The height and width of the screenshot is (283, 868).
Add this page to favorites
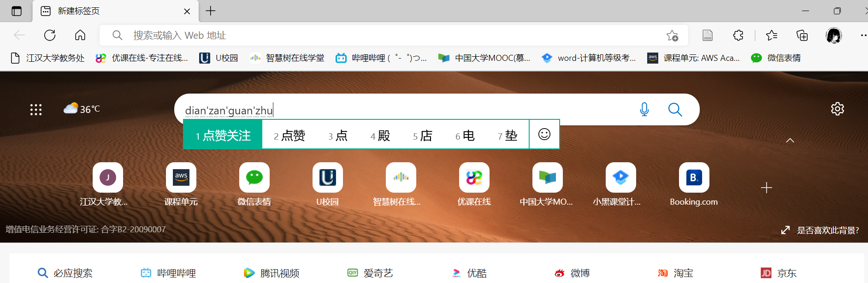[672, 35]
